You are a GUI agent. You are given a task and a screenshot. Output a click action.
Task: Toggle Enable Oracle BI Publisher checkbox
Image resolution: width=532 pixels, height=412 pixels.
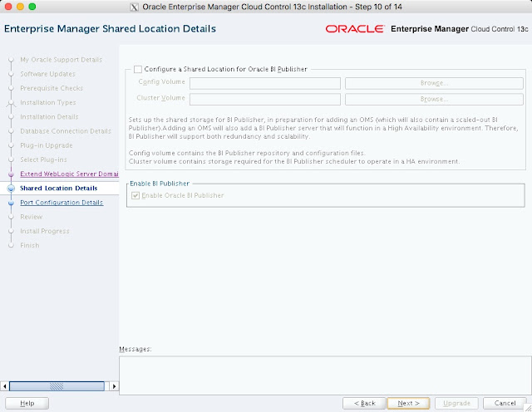tap(135, 195)
